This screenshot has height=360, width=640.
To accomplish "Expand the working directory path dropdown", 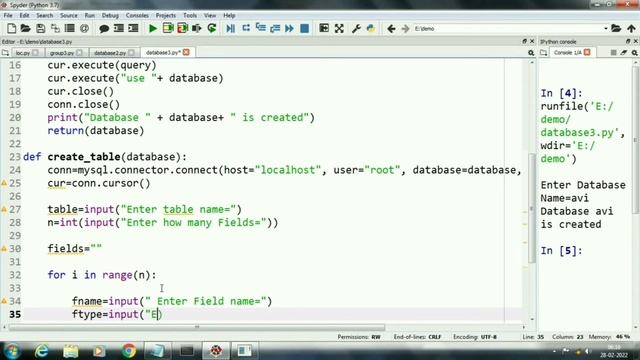I will coord(605,29).
